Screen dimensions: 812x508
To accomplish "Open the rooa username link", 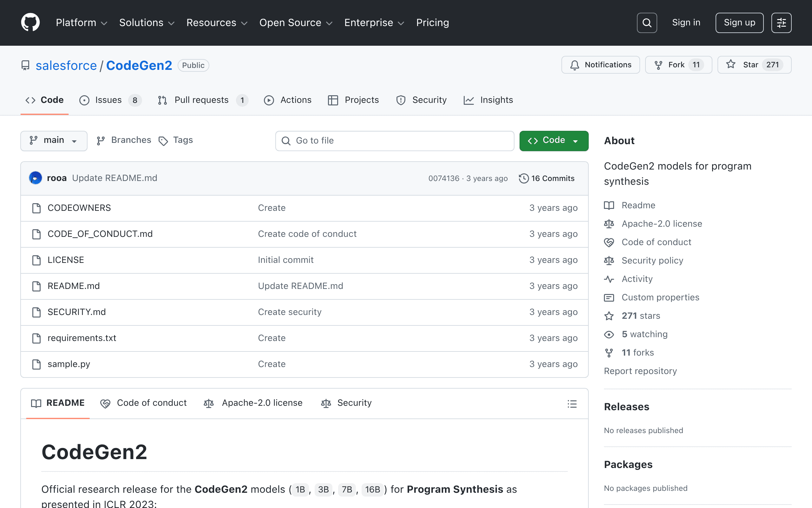I will coord(57,178).
